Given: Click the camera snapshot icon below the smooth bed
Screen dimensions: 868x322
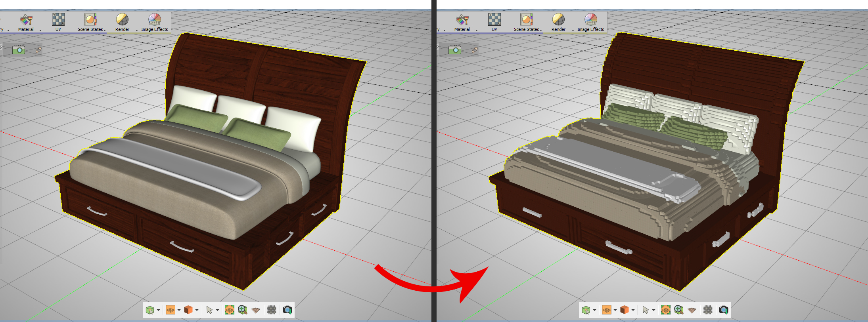Looking at the screenshot, I should [287, 310].
